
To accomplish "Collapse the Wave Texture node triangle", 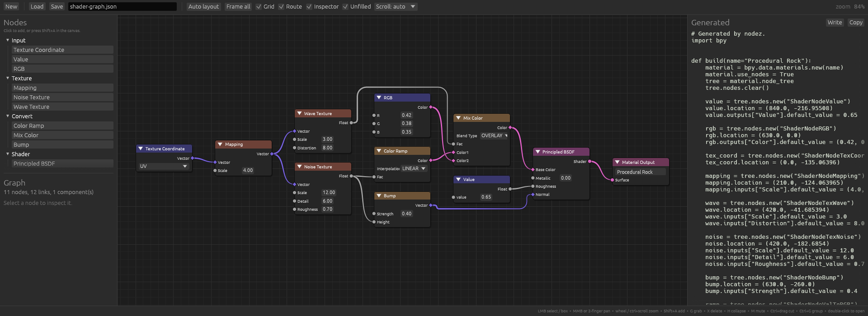I will point(299,113).
